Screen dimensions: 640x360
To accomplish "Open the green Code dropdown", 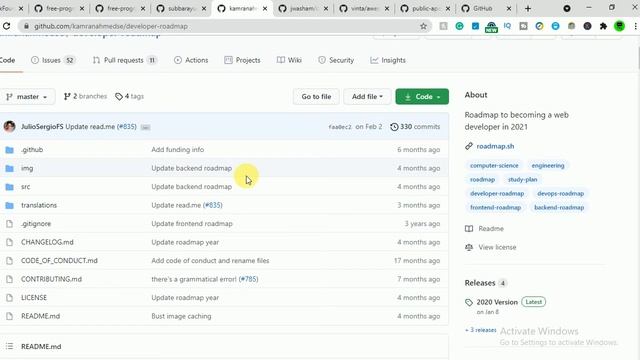I will (x=422, y=97).
